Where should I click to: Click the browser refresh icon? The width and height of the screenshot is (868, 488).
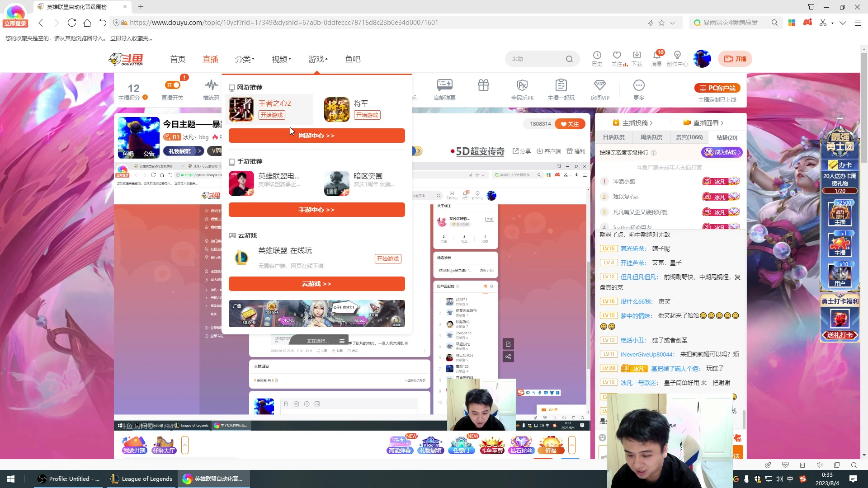tap(72, 23)
